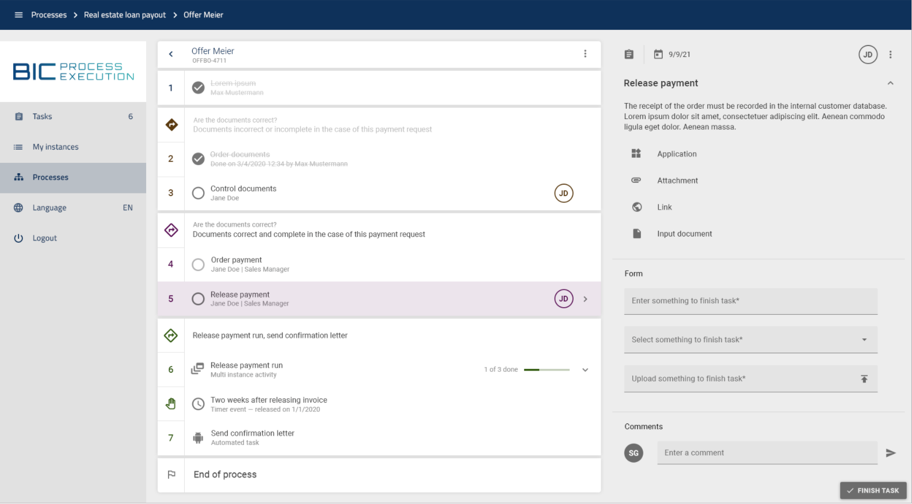912x504 pixels.
Task: Toggle the Release payment task circle
Action: (x=198, y=299)
